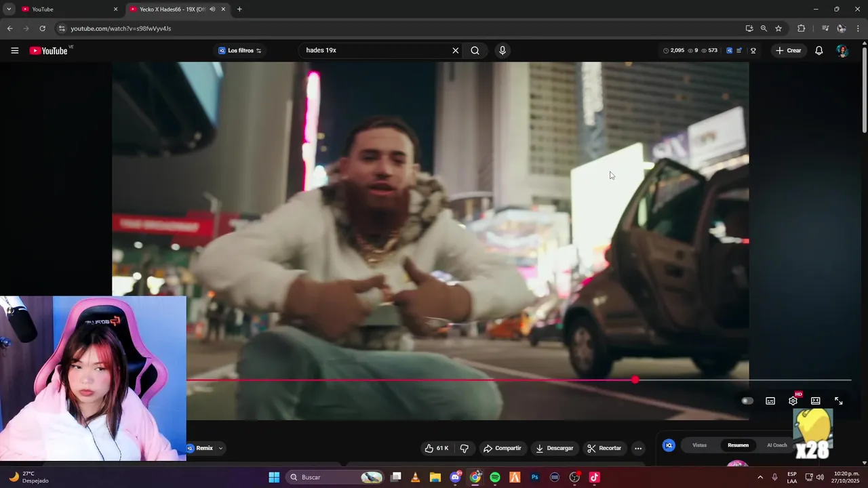
Task: Like the video with 61 K likes
Action: tap(437, 448)
